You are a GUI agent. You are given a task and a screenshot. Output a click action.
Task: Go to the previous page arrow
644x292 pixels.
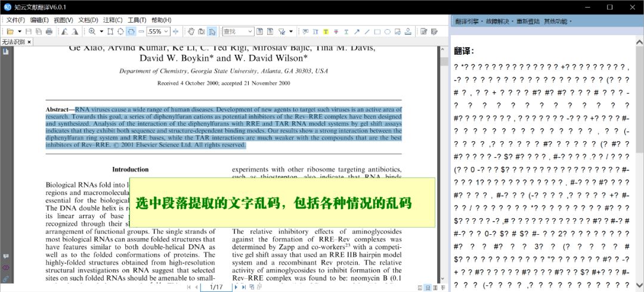coord(196,287)
